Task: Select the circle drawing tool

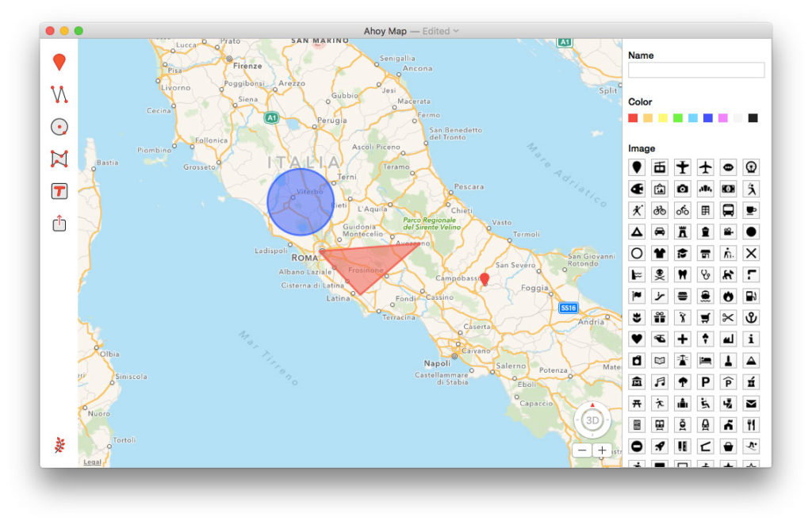Action: [59, 127]
